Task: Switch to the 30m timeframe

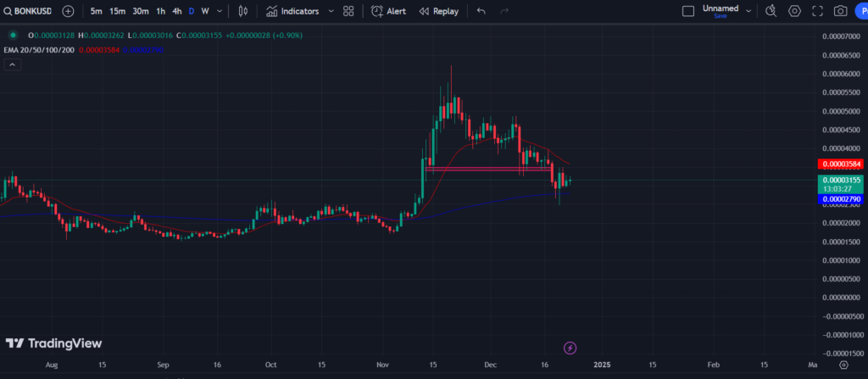Action: pyautogui.click(x=141, y=11)
